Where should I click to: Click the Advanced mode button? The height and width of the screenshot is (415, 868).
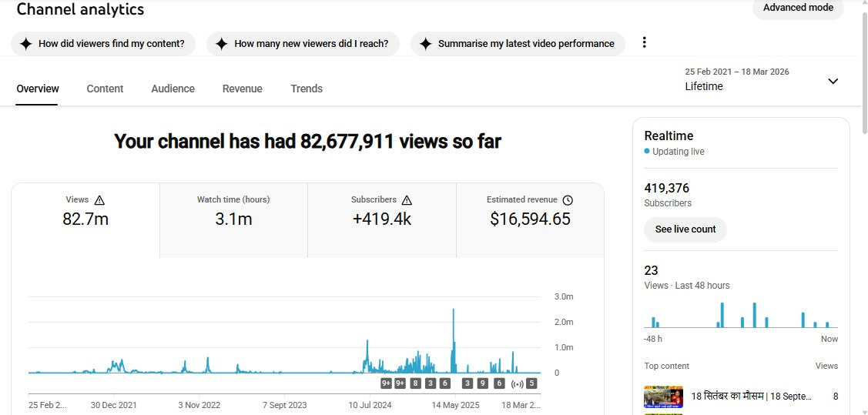(797, 8)
